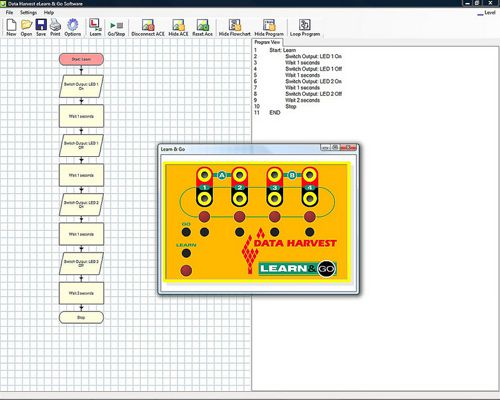Click the Save floppy disk icon
The height and width of the screenshot is (400, 500).
point(41,27)
